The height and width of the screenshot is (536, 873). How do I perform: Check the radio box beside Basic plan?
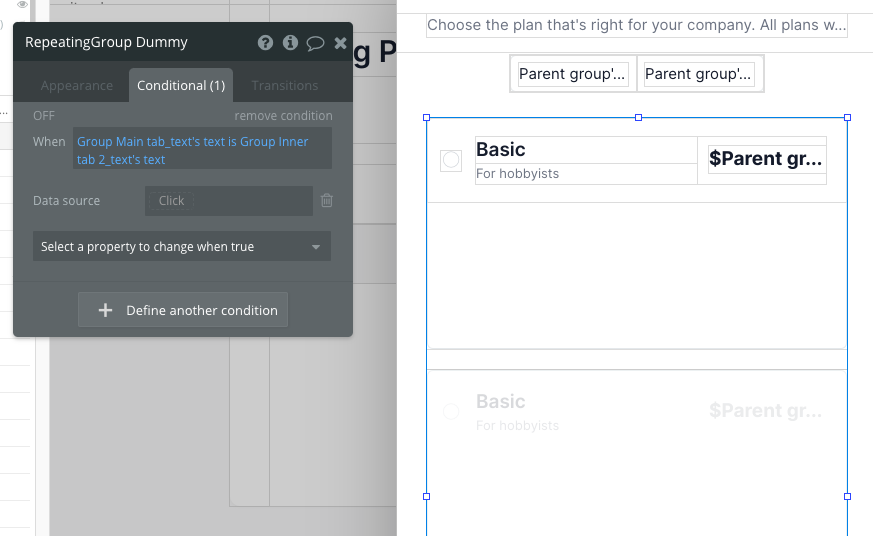pyautogui.click(x=451, y=160)
